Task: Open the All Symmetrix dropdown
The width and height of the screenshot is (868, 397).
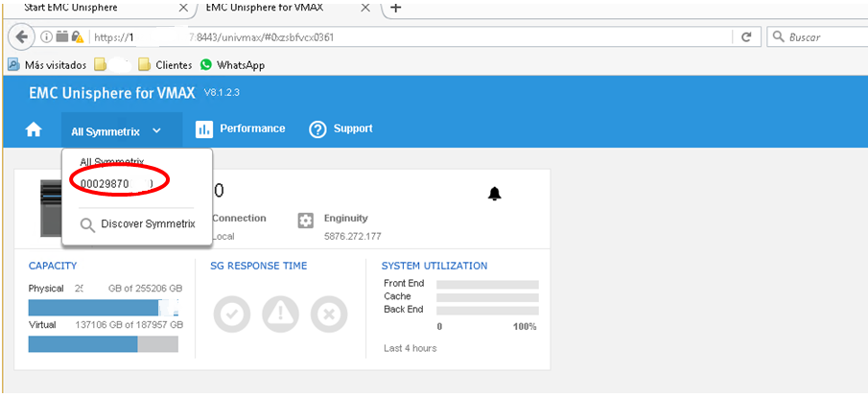Action: (122, 131)
